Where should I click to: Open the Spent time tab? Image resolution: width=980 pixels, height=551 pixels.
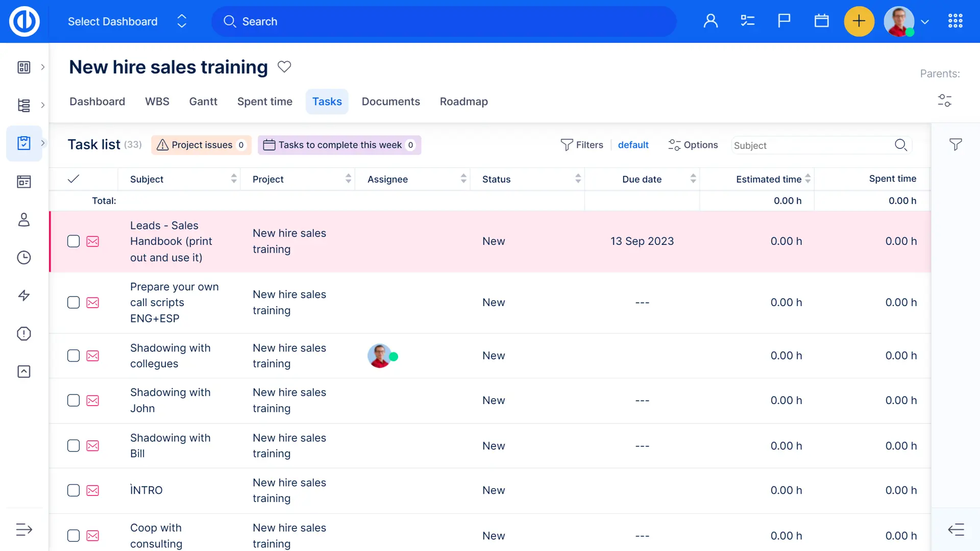[264, 102]
